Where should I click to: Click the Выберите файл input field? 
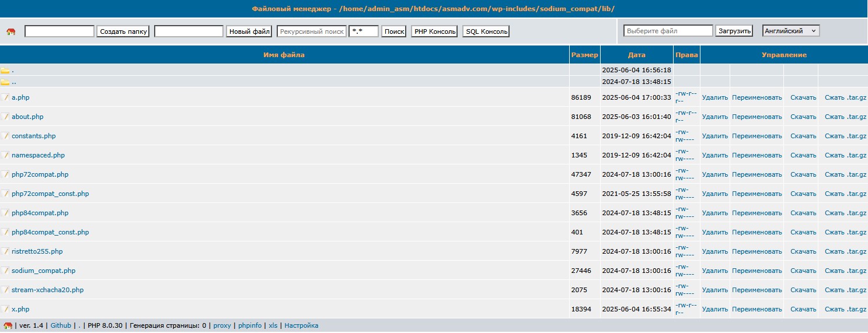point(668,31)
